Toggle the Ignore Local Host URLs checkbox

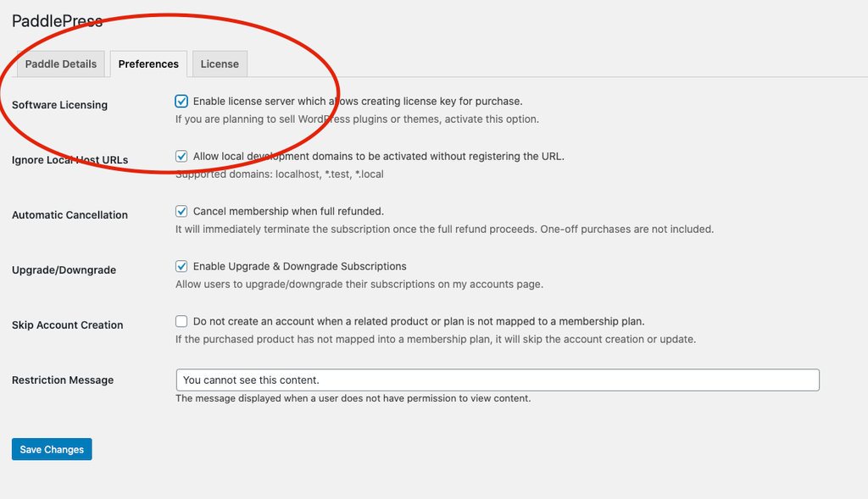181,156
